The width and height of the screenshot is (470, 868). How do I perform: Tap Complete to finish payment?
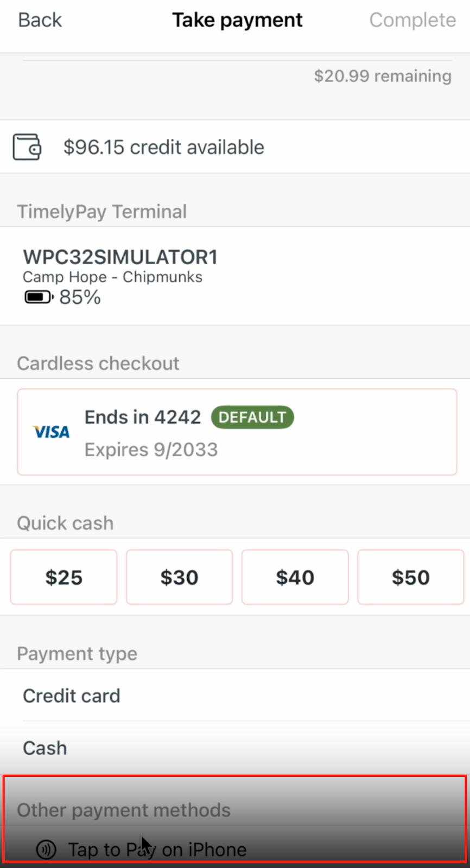[x=412, y=20]
